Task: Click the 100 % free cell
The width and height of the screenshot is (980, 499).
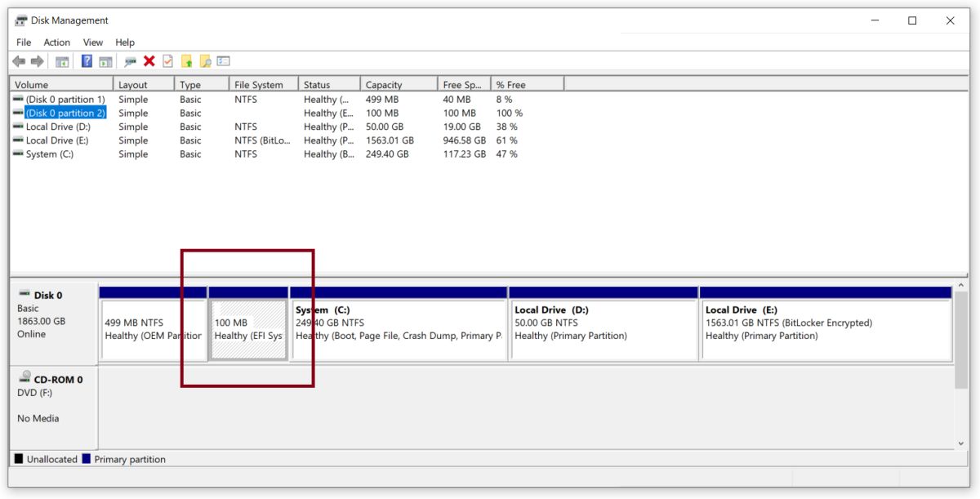Action: (x=510, y=113)
